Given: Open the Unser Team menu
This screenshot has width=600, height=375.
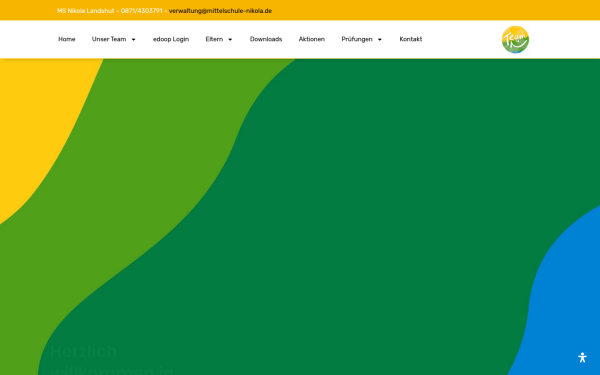Looking at the screenshot, I should coord(109,39).
